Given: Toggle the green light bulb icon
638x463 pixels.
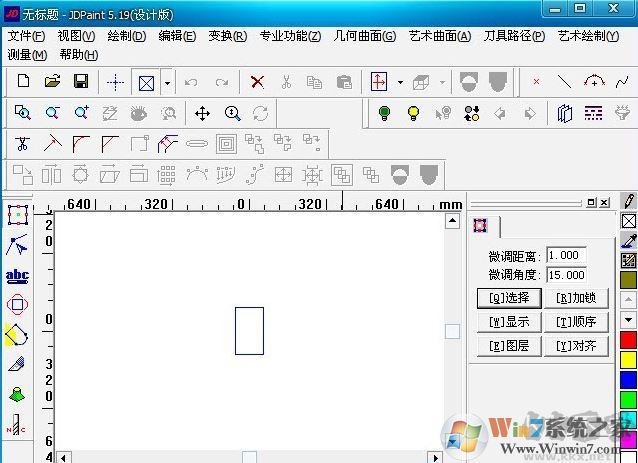Looking at the screenshot, I should (x=384, y=113).
